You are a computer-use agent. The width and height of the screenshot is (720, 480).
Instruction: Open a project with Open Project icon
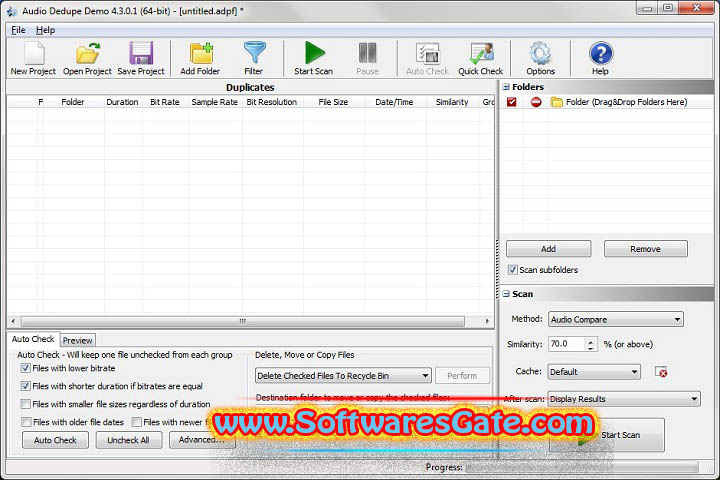[87, 58]
